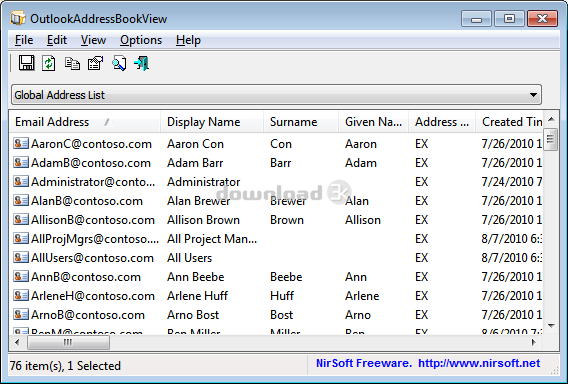568x384 pixels.
Task: Click the Copy Selected Items icon
Action: click(x=72, y=63)
